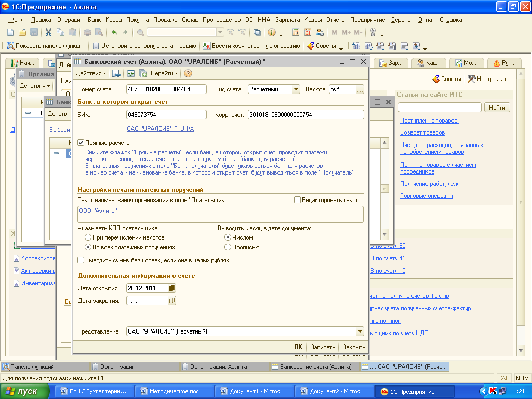Click the M memory button
532x399 pixels.
pyautogui.click(x=334, y=33)
